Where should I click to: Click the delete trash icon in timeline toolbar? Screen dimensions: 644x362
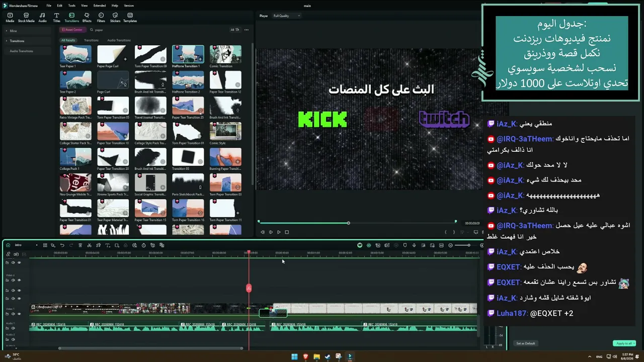pos(80,245)
